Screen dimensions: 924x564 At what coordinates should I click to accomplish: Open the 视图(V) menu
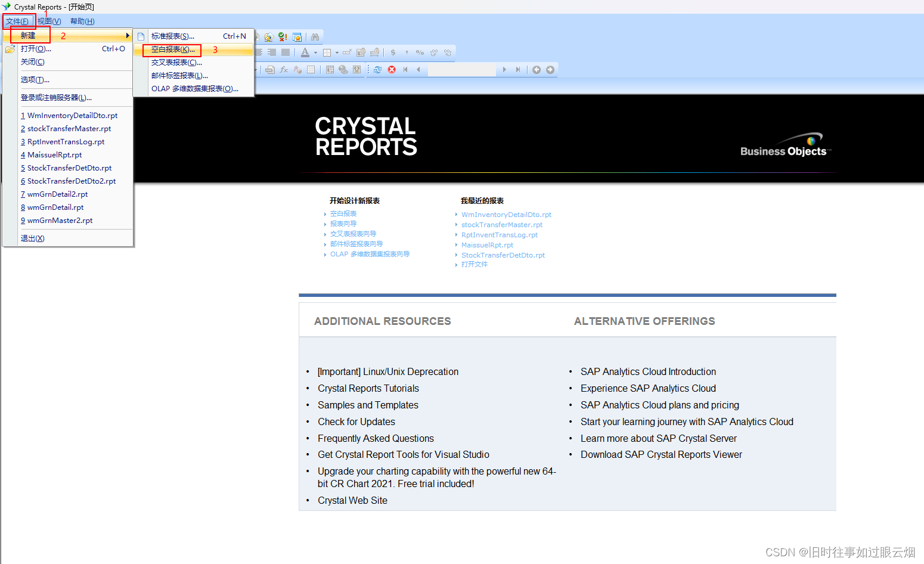click(48, 21)
